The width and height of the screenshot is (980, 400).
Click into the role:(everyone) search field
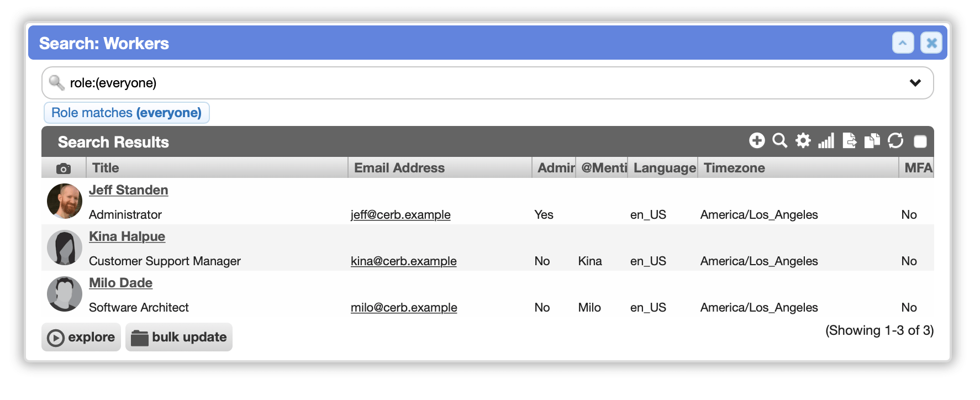point(487,83)
